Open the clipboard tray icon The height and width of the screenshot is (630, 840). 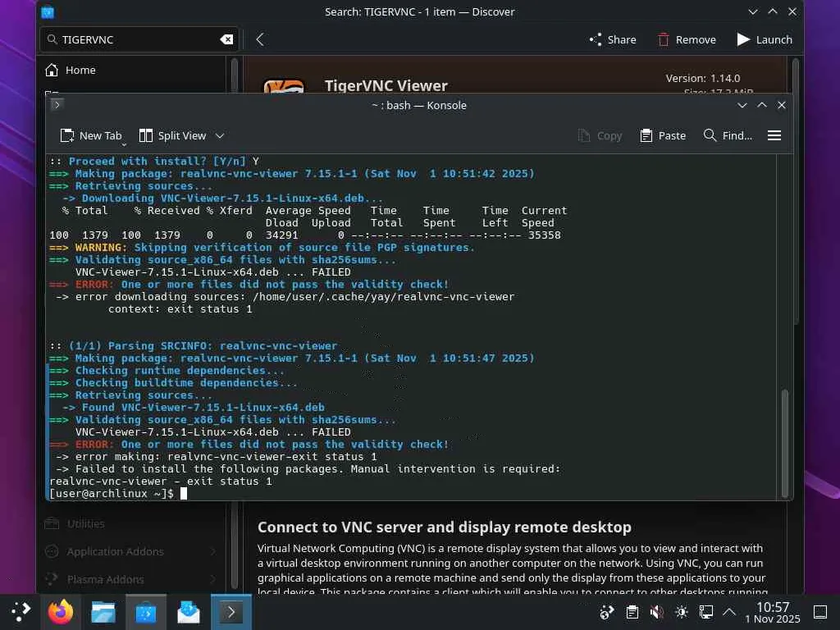point(632,612)
